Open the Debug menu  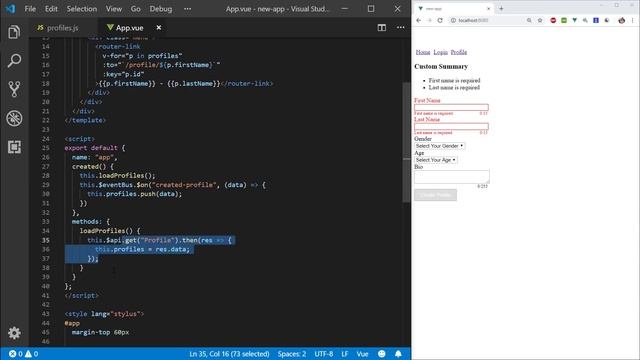coord(160,9)
